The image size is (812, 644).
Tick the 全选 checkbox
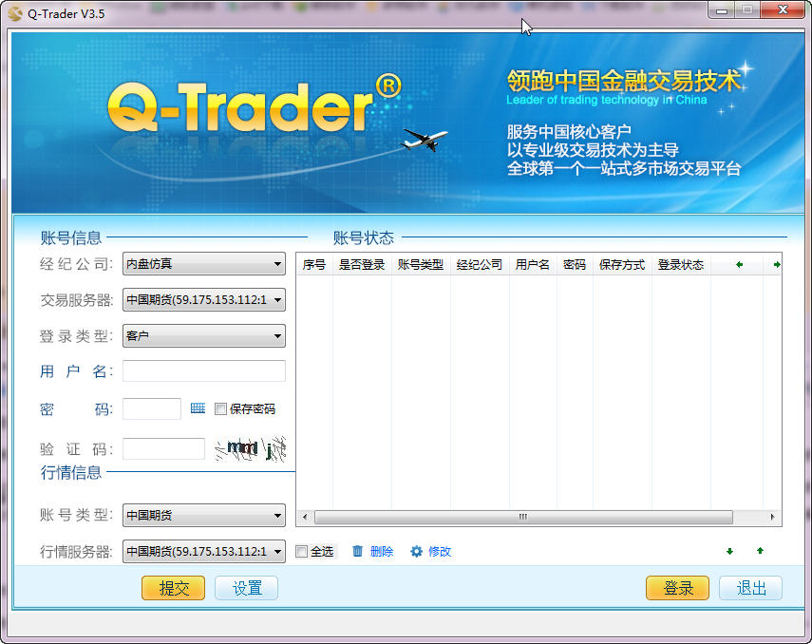pos(301,551)
